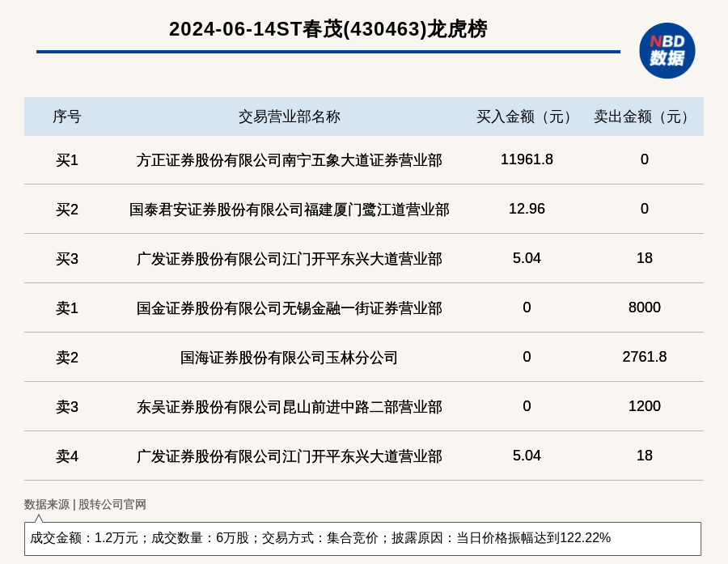Image resolution: width=728 pixels, height=564 pixels.
Task: Click the 买入金额（元） column header
Action: [527, 117]
